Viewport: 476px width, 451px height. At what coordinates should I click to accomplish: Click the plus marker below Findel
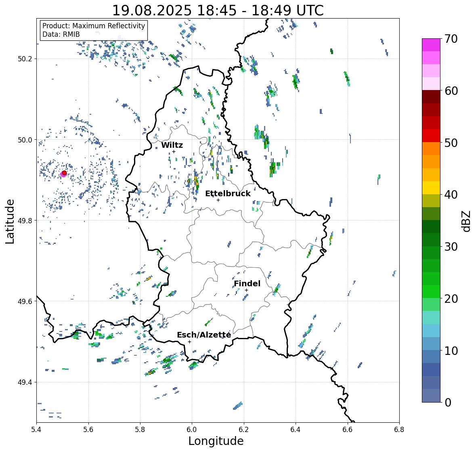coord(247,290)
